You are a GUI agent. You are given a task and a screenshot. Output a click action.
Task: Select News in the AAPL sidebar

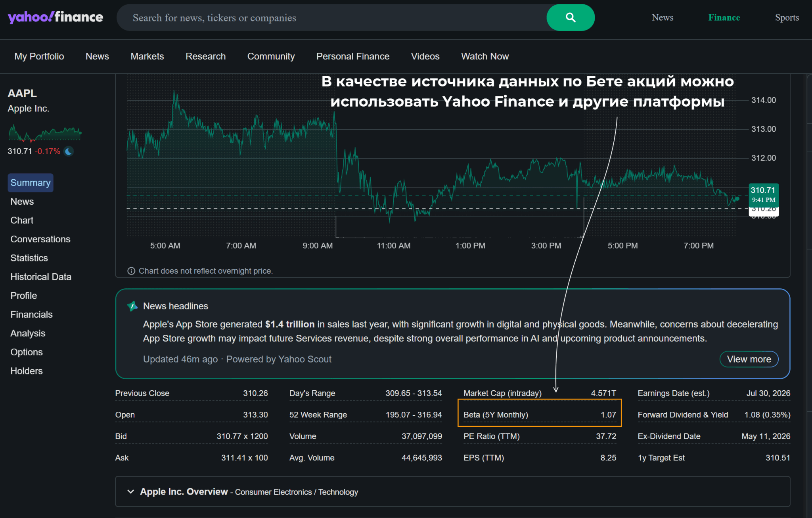(22, 201)
